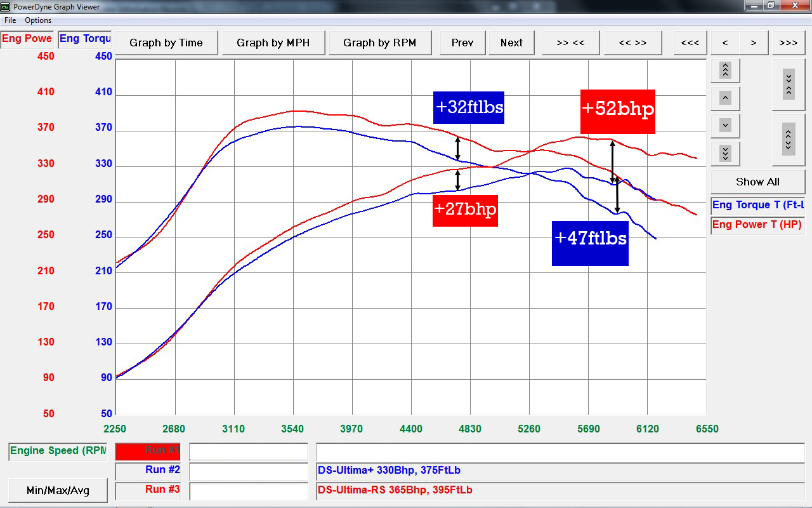Focus the small input field beside Run #1
Viewport: 812px width, 508px height.
(249, 451)
